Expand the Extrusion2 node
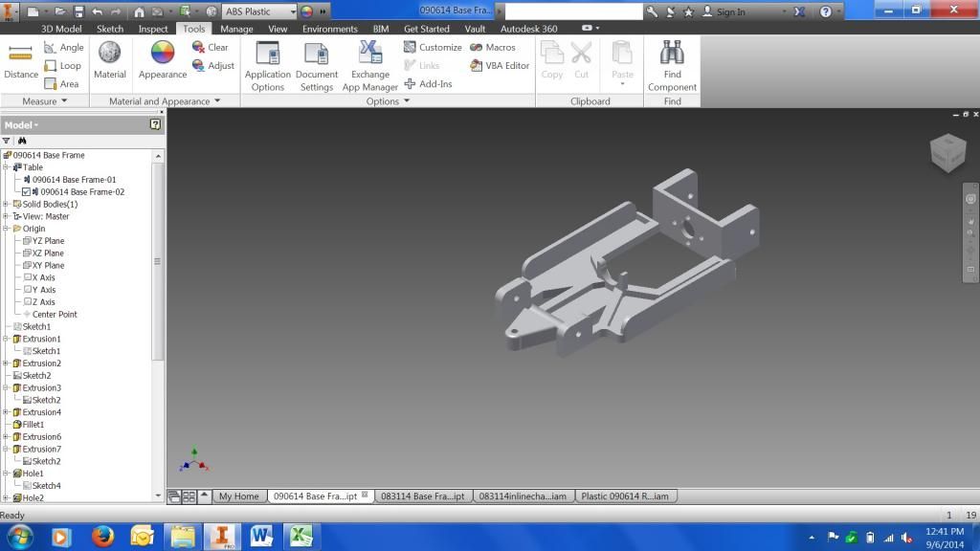 (6, 363)
